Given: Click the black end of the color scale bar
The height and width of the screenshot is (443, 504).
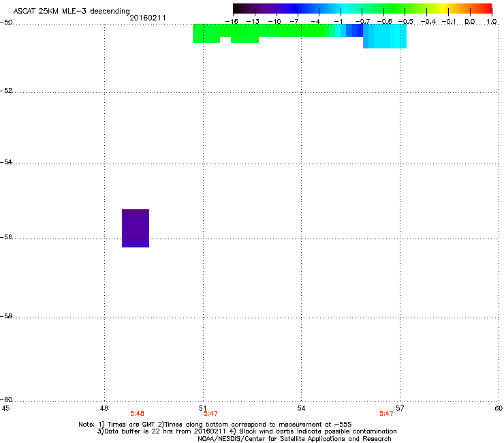Looking at the screenshot, I should [x=238, y=9].
